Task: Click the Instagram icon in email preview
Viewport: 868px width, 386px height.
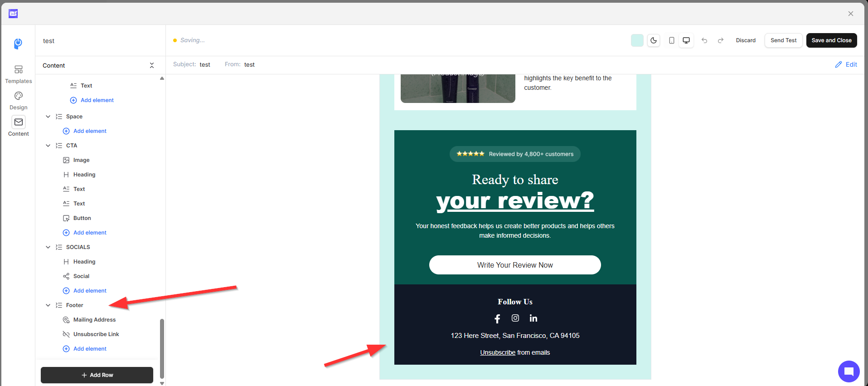Action: (x=515, y=318)
